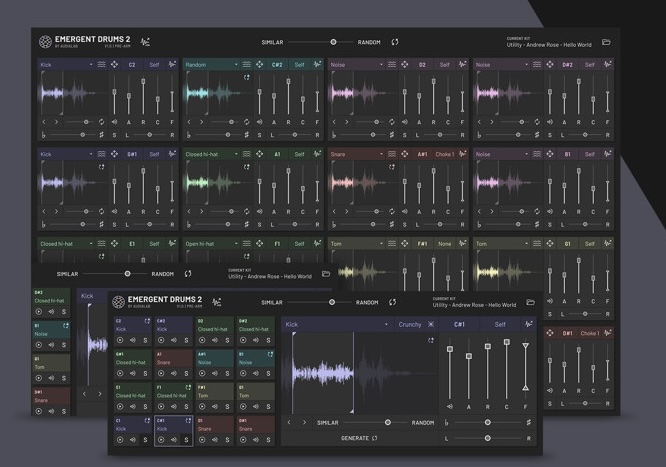Click the loop arrows icon in the Kick C2 pad
666x467 pixels.
coord(102,122)
